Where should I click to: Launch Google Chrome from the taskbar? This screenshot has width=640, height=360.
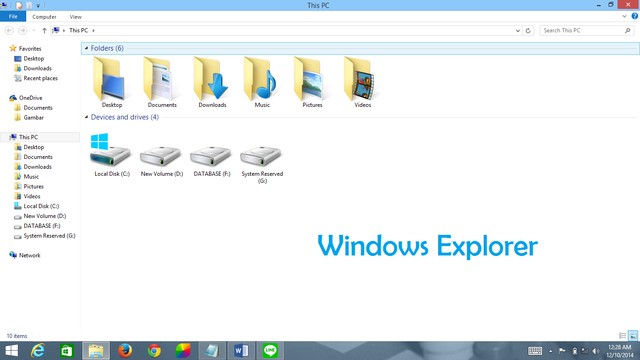click(154, 351)
